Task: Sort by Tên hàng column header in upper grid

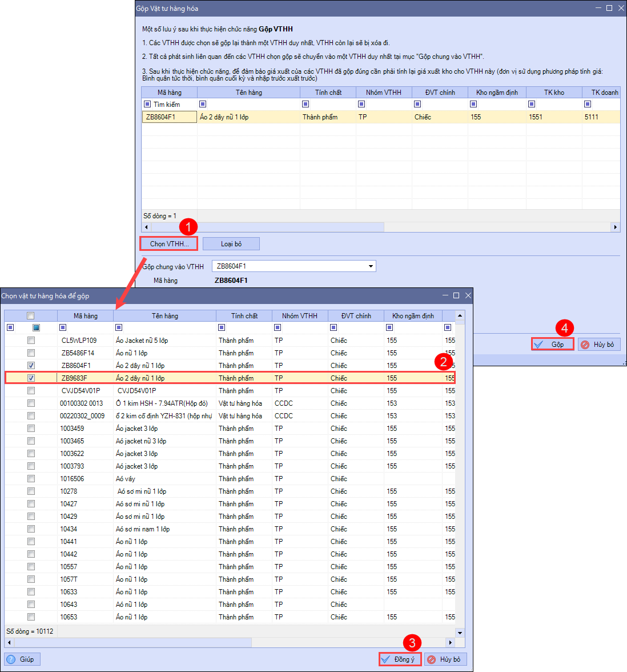Action: (x=248, y=93)
